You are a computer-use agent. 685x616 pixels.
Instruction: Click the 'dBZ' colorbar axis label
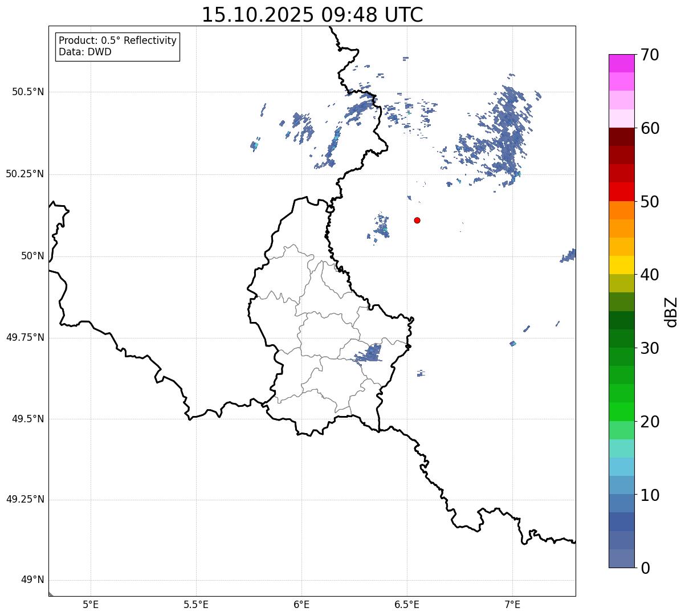click(x=671, y=311)
